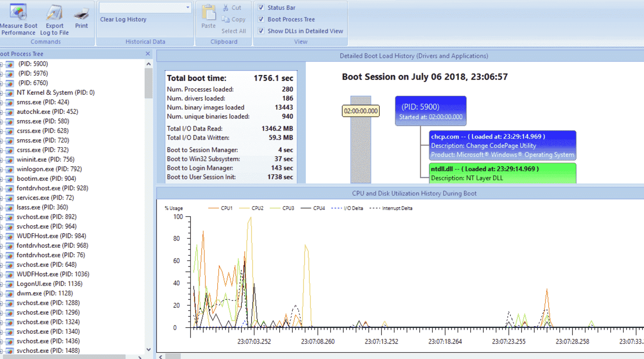644x359 pixels.
Task: Expand the smss.exe (PID: 580) tree node
Action: click(1, 121)
